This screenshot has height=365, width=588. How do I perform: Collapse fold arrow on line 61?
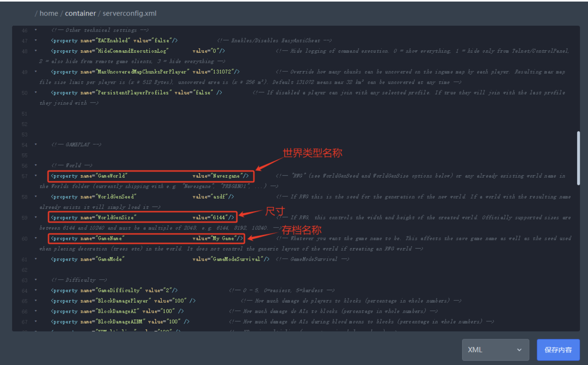pos(35,259)
